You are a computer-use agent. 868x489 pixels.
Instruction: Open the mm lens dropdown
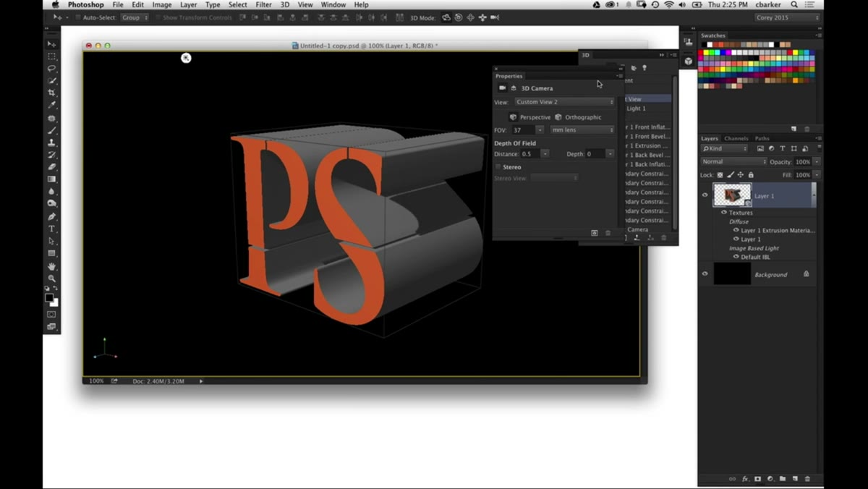click(x=582, y=130)
